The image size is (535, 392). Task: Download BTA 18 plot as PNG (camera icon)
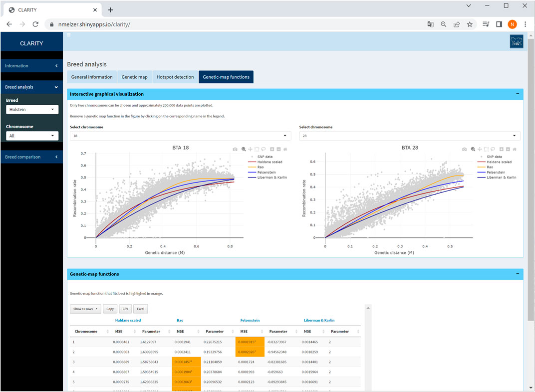235,149
